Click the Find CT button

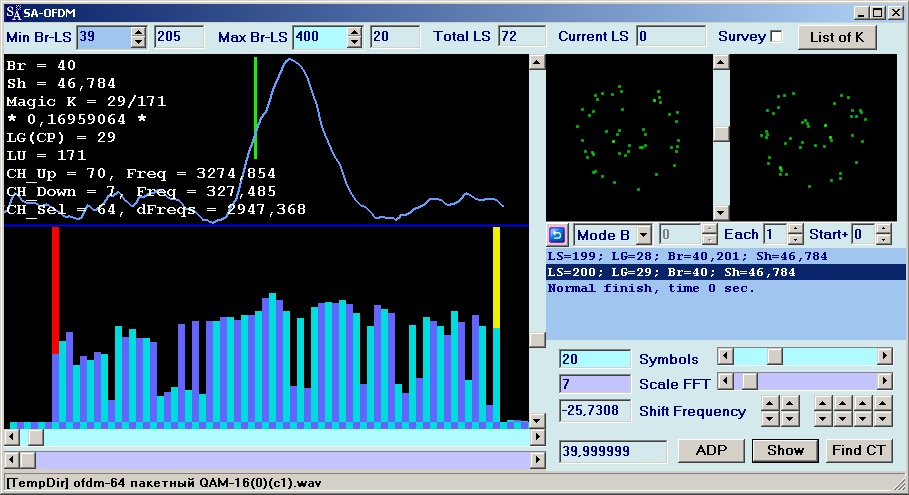pyautogui.click(x=858, y=450)
